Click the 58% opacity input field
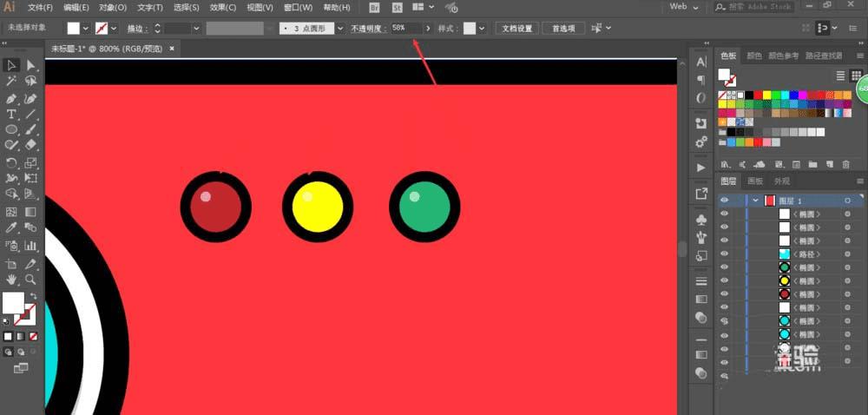Viewport: 868px width, 415px height. [x=406, y=28]
